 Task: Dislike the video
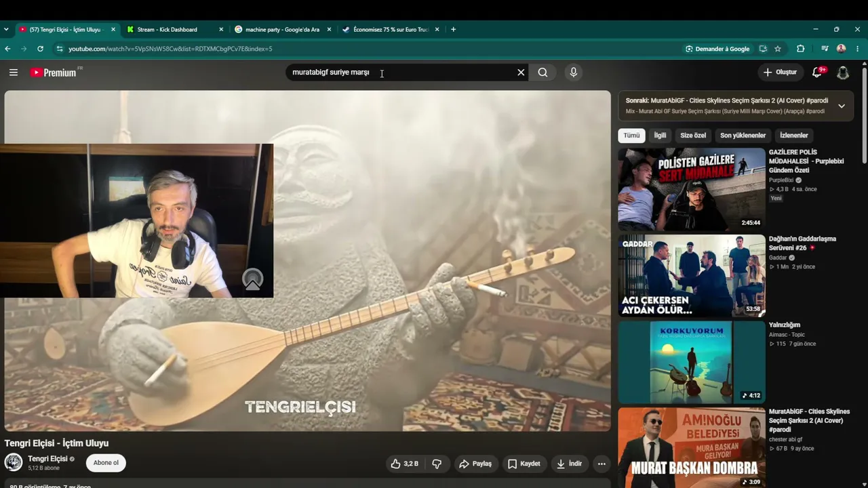click(x=437, y=464)
